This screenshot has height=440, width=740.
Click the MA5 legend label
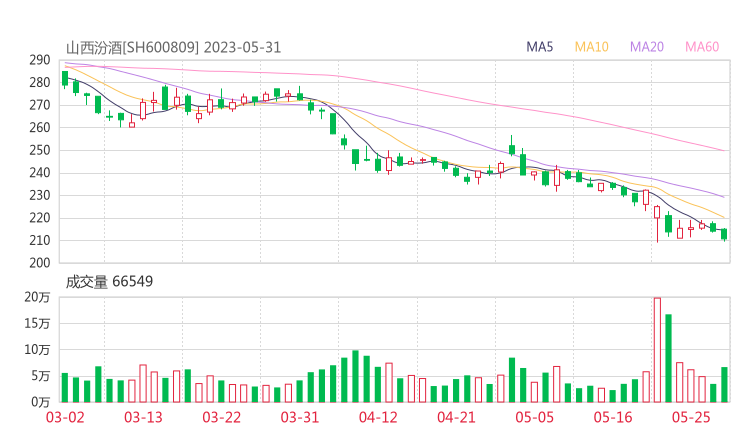[539, 47]
